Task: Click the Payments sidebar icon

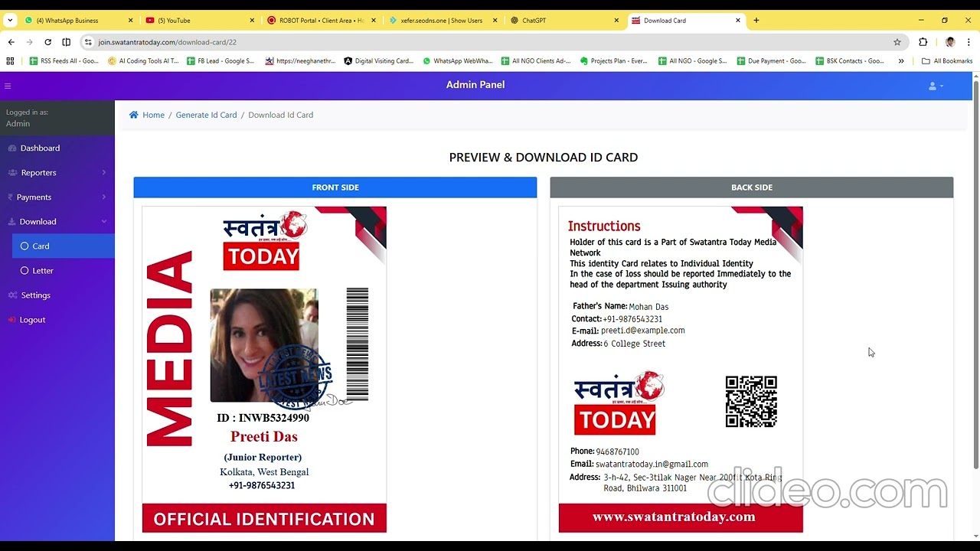Action: coord(11,197)
